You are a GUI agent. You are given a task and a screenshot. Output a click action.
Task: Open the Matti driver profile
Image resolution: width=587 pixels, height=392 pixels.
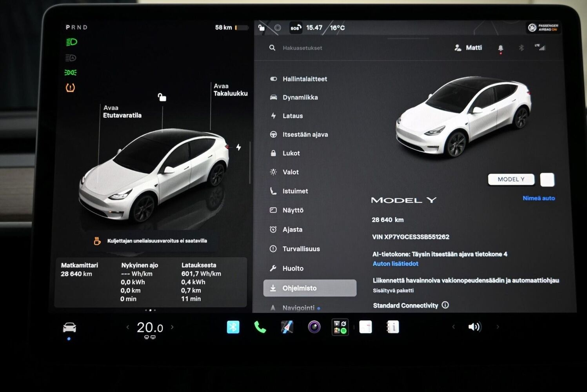click(x=468, y=48)
